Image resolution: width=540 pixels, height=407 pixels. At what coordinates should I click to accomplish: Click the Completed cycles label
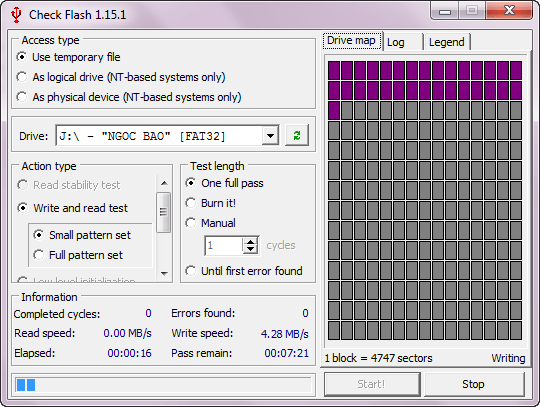[57, 314]
